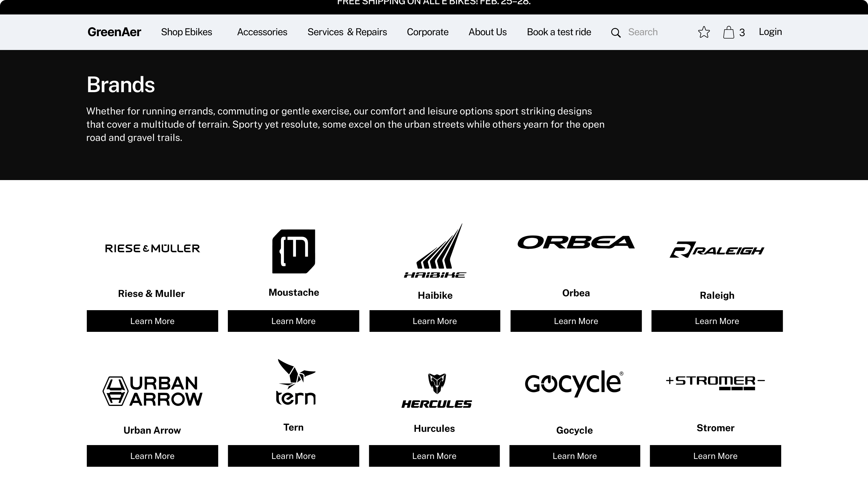Open the shopping bag cart icon

728,32
